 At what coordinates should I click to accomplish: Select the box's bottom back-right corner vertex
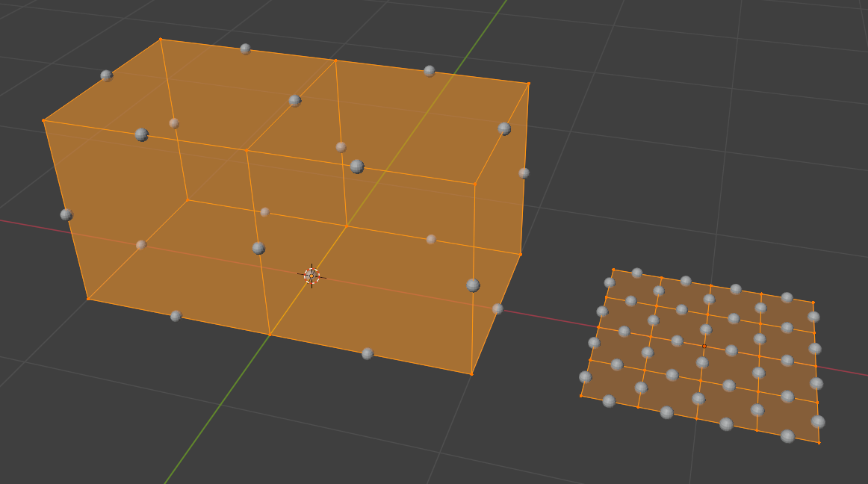520,254
